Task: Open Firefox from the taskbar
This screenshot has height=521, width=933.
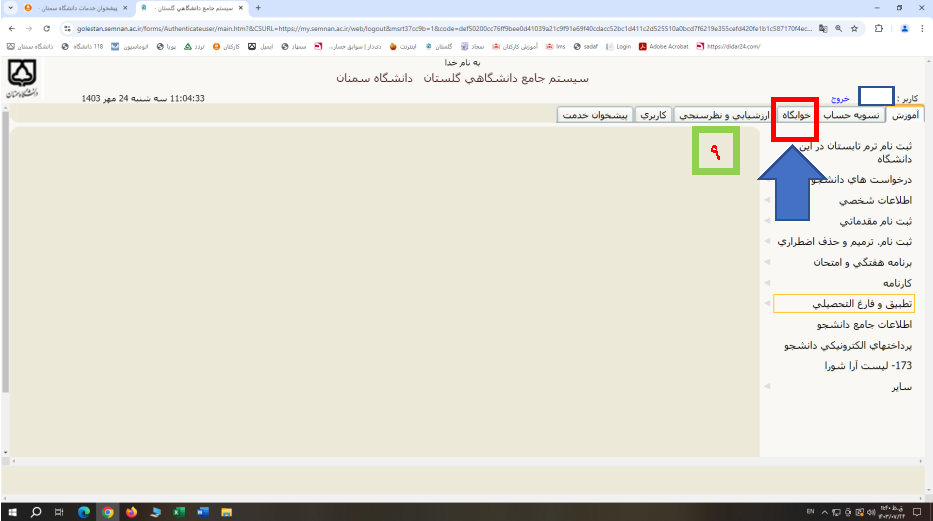Action: pos(131,512)
